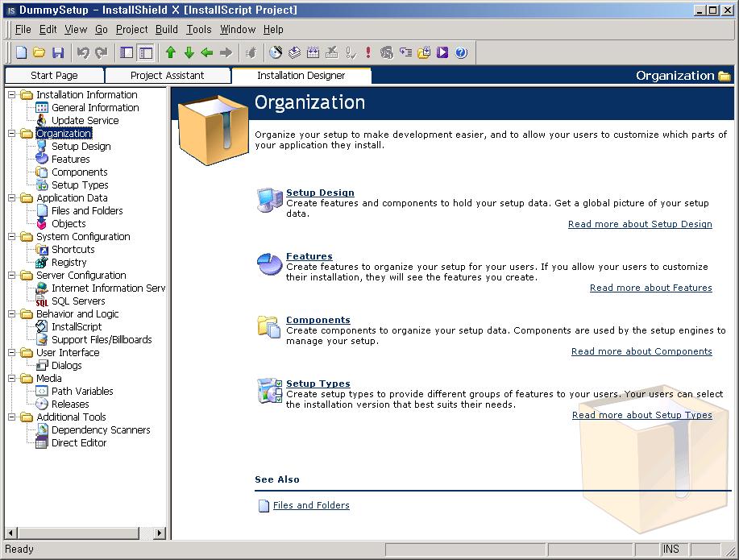This screenshot has width=739, height=560.
Task: Click the New project toolbar icon
Action: (21, 52)
